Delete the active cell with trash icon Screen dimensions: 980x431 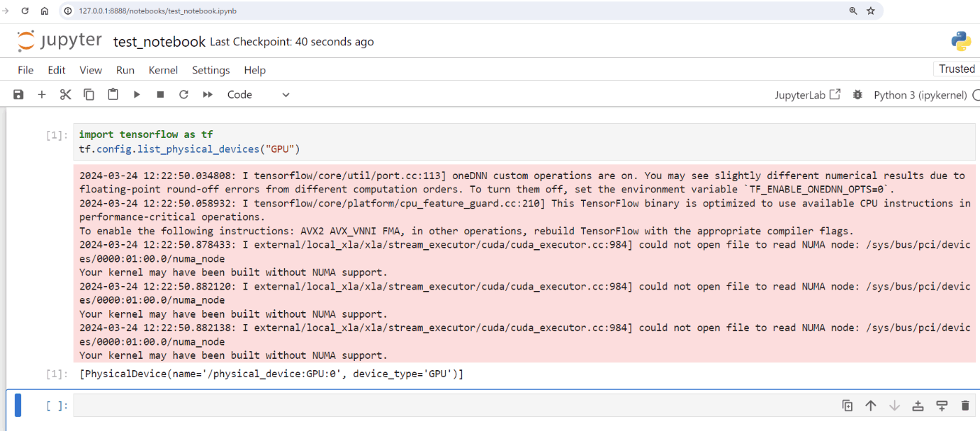coord(965,405)
